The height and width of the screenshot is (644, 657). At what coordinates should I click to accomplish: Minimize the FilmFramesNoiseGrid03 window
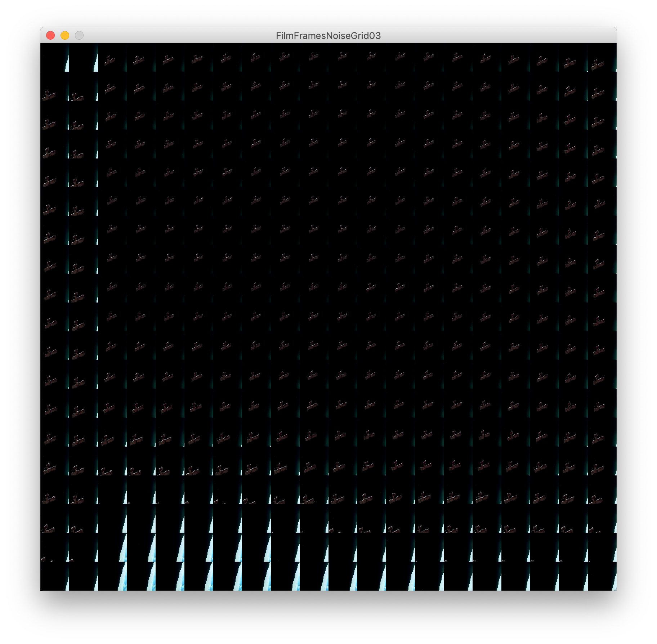click(x=65, y=35)
